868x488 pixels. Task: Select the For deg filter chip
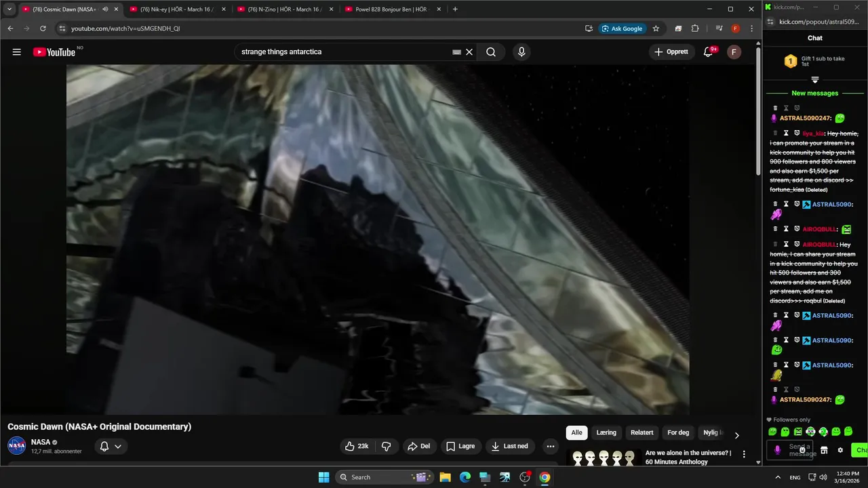(x=678, y=432)
